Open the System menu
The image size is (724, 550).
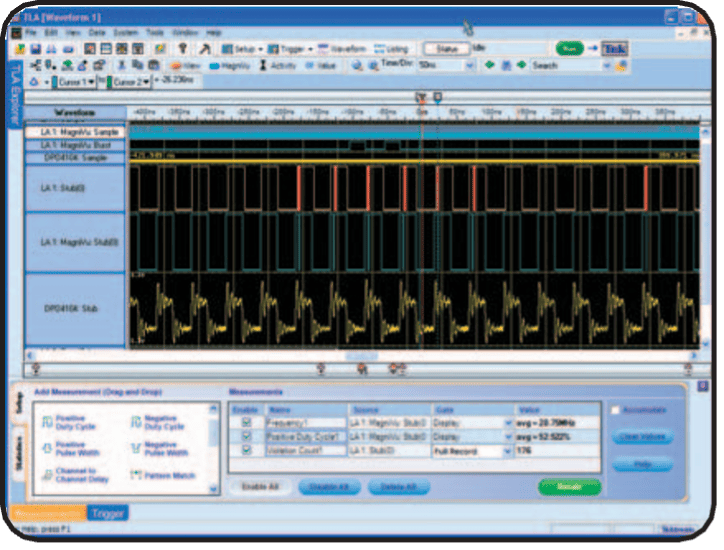pos(127,32)
